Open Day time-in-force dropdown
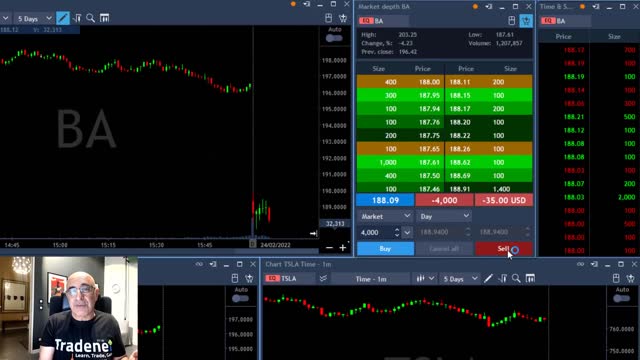The height and width of the screenshot is (360, 640). point(444,216)
